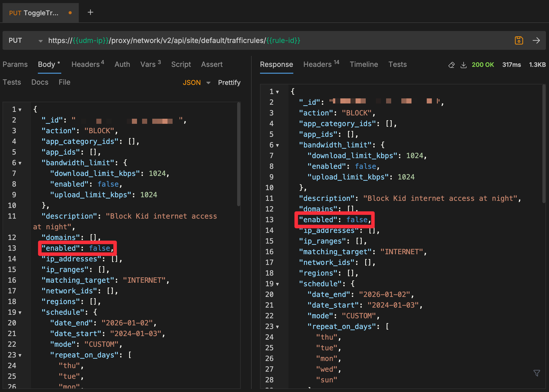The height and width of the screenshot is (392, 549).
Task: Click the Prettify button
Action: point(229,83)
